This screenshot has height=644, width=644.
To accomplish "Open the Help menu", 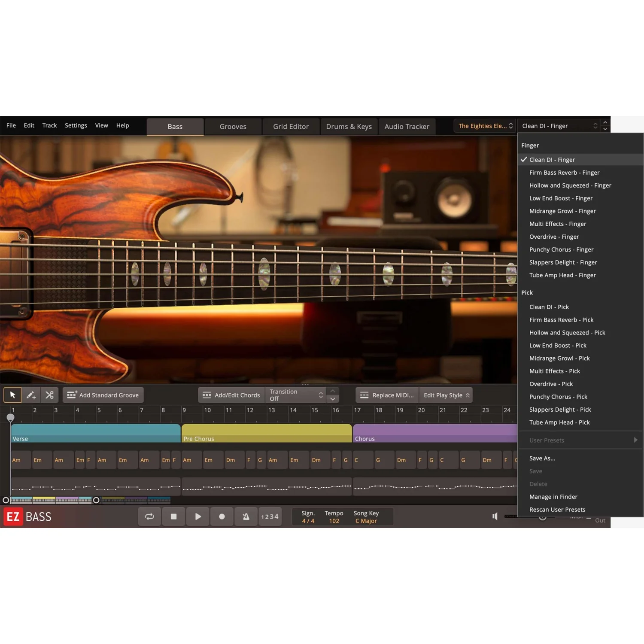I will tap(123, 125).
